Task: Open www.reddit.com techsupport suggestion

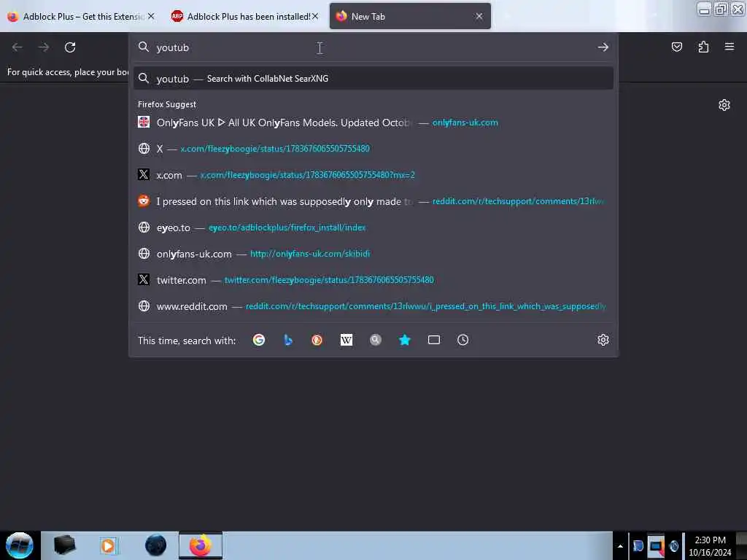Action: (373, 306)
